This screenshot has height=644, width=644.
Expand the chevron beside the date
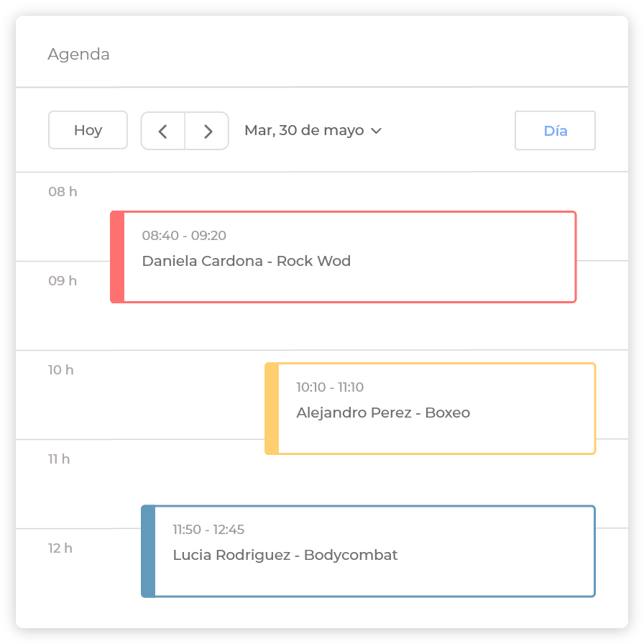pos(376,131)
